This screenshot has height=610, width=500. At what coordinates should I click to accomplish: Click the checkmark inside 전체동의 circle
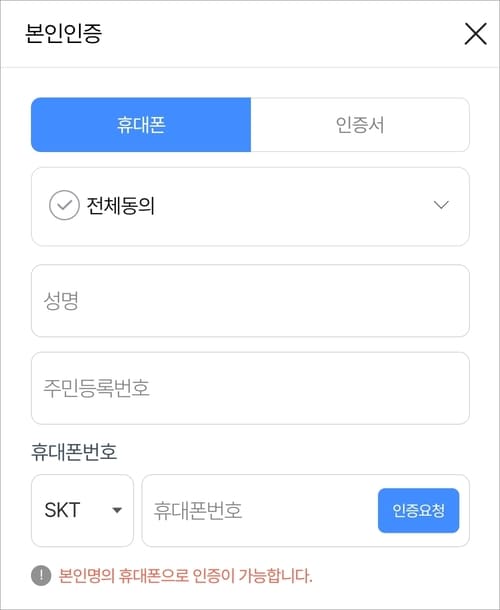(x=64, y=205)
